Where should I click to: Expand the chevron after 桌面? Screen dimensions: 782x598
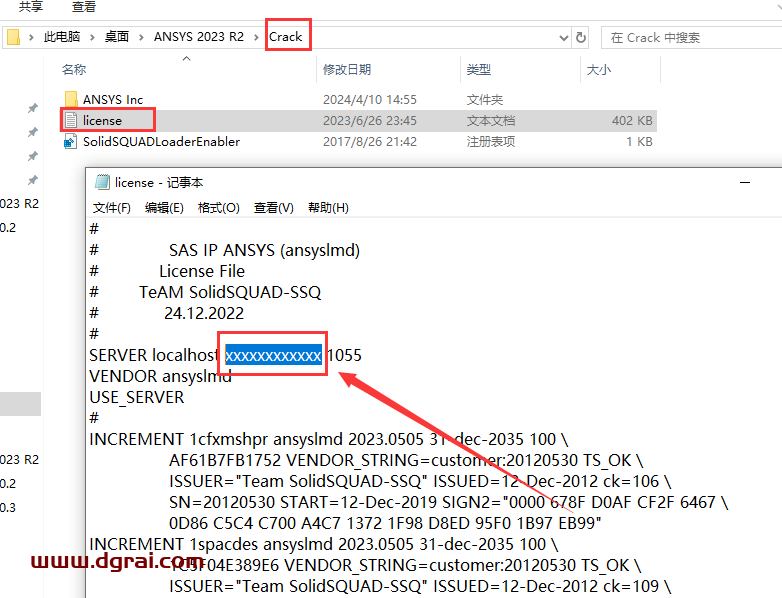click(141, 37)
